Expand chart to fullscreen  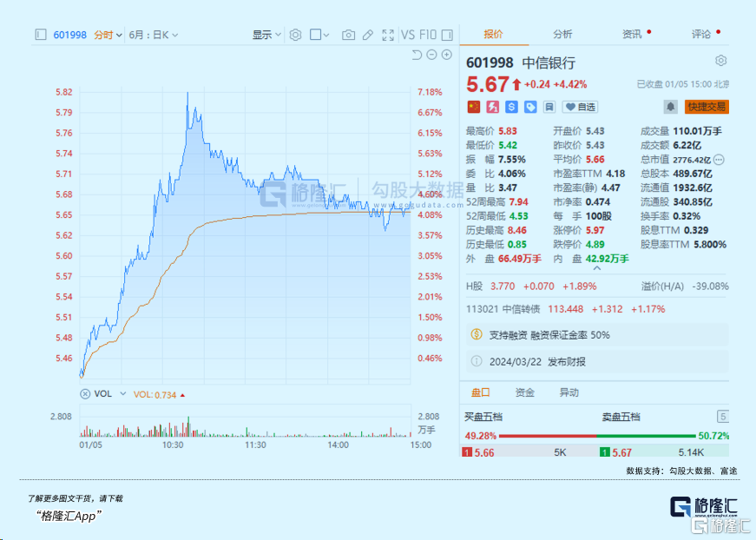(x=388, y=35)
